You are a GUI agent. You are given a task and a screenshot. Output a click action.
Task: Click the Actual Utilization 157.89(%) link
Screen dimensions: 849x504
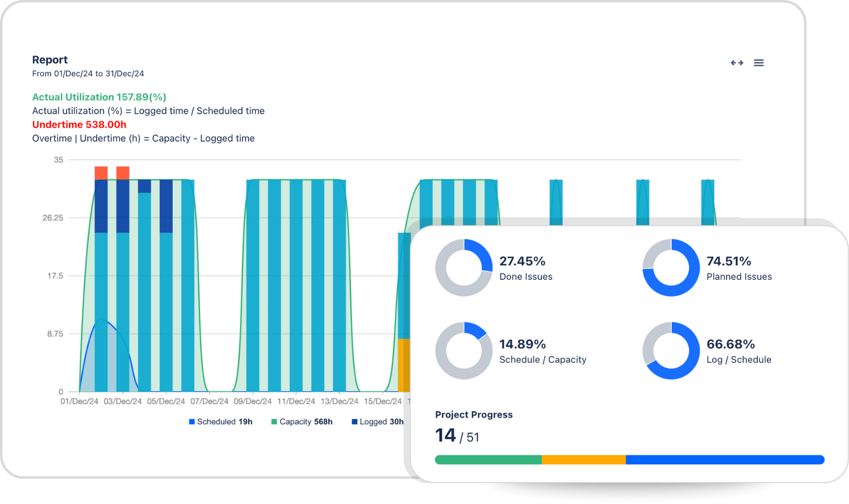[x=99, y=97]
